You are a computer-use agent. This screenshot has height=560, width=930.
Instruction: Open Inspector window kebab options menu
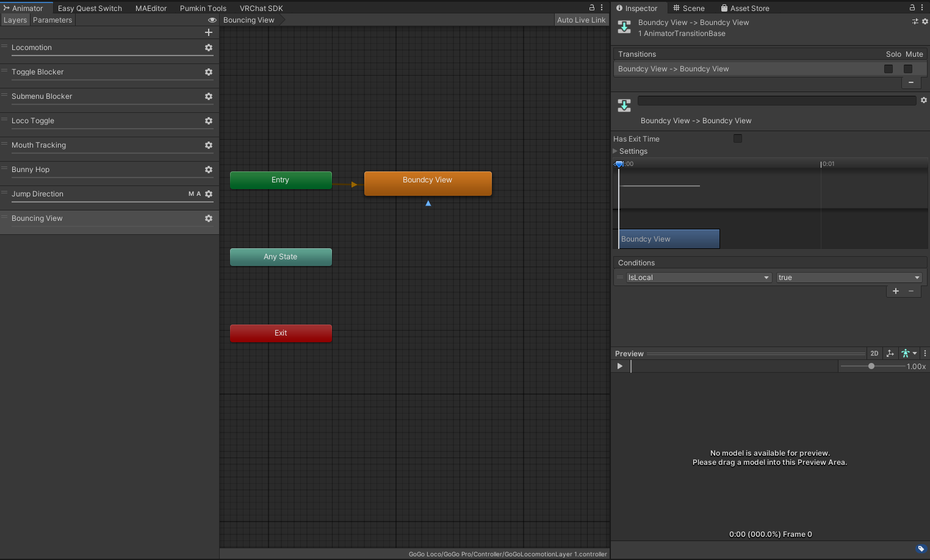point(922,7)
